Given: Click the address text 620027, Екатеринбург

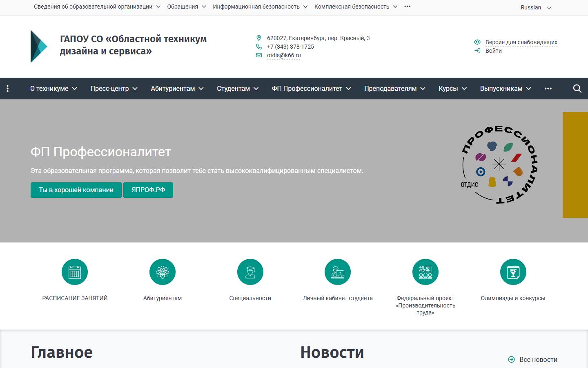Looking at the screenshot, I should tap(318, 38).
